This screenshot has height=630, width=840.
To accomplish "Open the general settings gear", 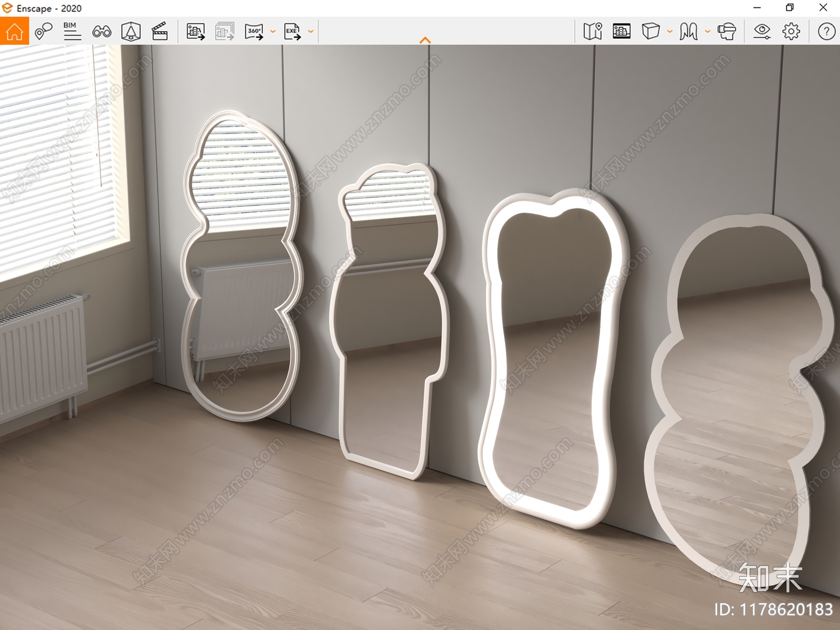I will coord(791,31).
